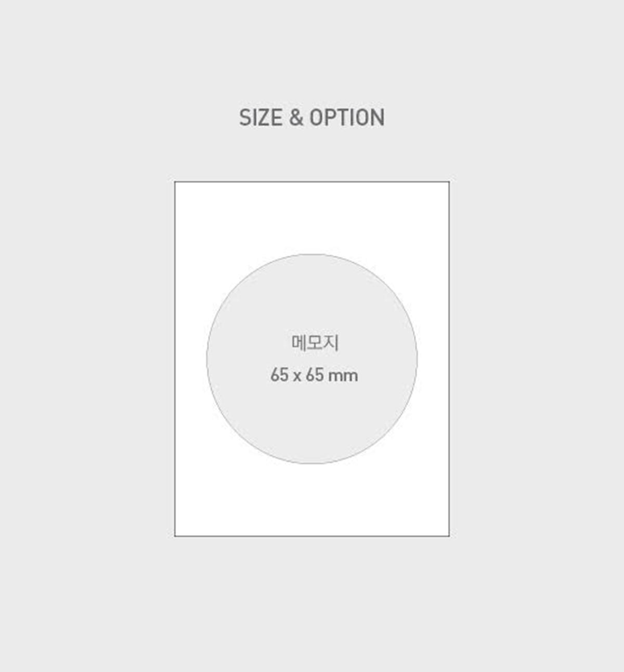Click the gray background above the heading
This screenshot has width=624, height=672.
tap(312, 52)
